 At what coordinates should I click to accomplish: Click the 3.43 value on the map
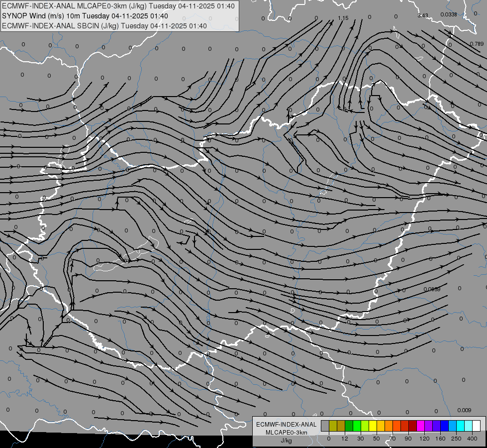point(423,15)
